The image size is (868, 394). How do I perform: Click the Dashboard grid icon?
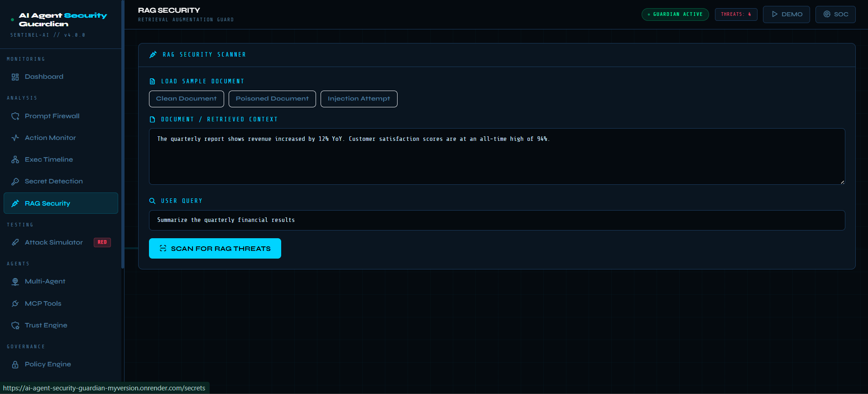[x=15, y=77]
